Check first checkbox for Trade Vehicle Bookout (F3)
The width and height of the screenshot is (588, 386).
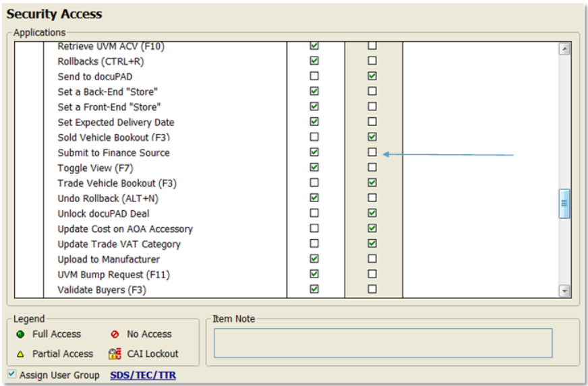coord(314,183)
